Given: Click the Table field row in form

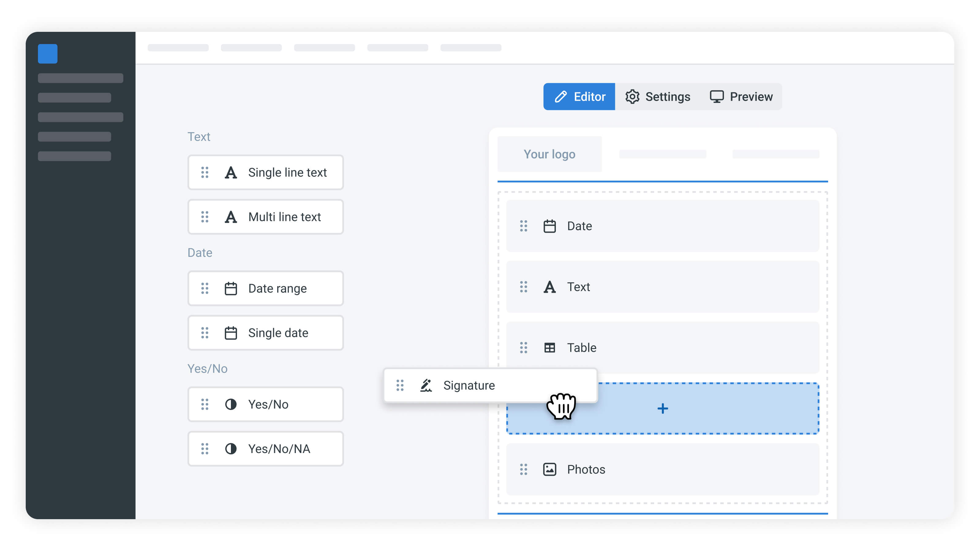Looking at the screenshot, I should pos(662,347).
